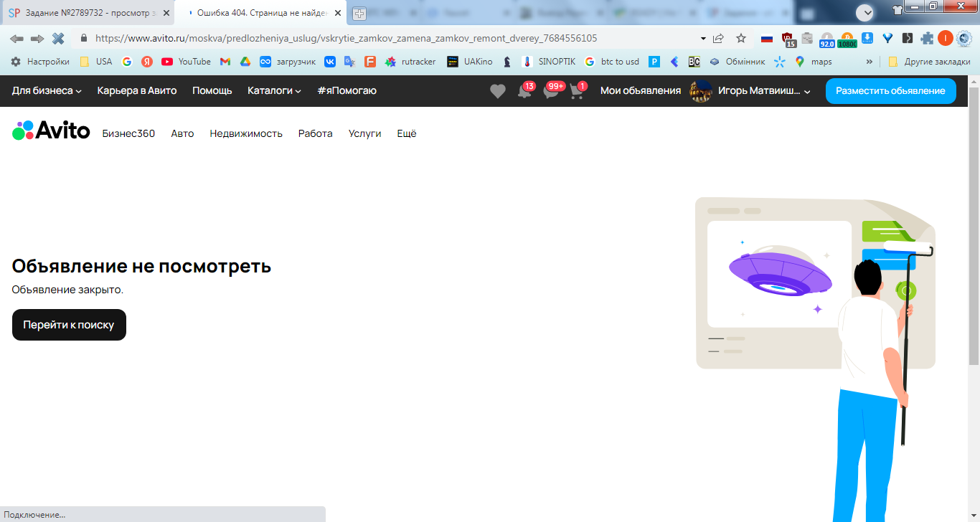Open 'Настройки' bookmark with gear

coord(40,62)
